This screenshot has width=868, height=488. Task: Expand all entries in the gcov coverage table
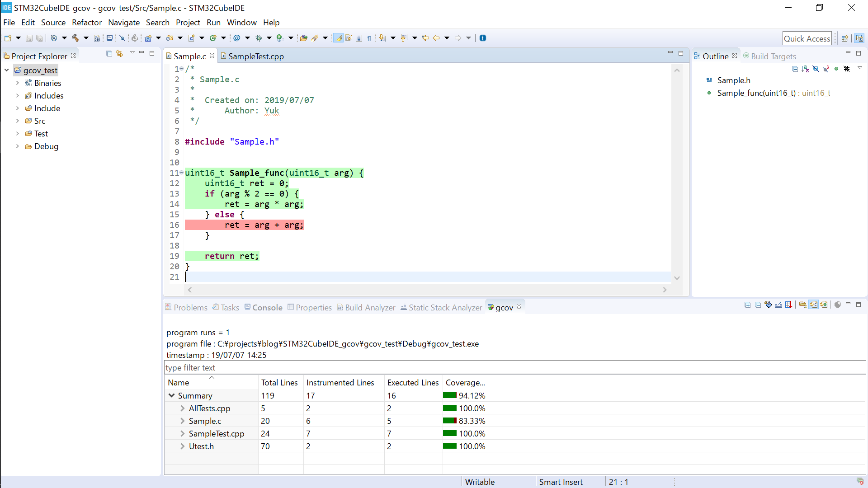click(x=747, y=305)
